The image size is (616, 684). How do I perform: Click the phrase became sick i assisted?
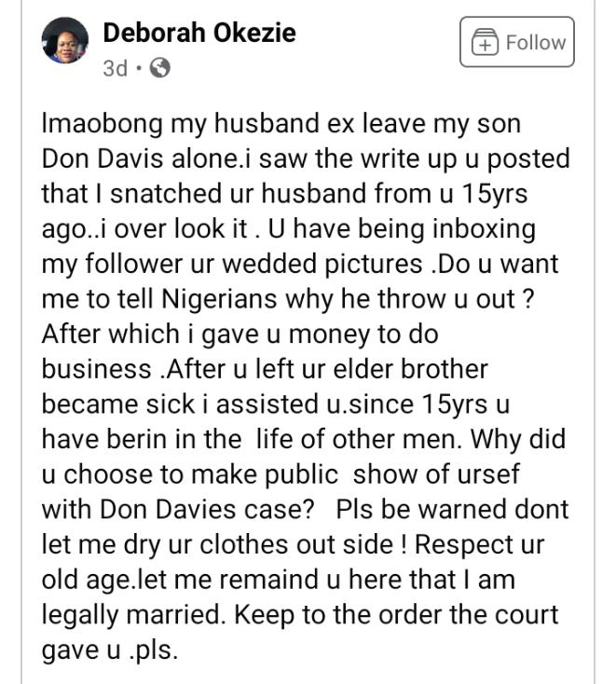click(180, 404)
